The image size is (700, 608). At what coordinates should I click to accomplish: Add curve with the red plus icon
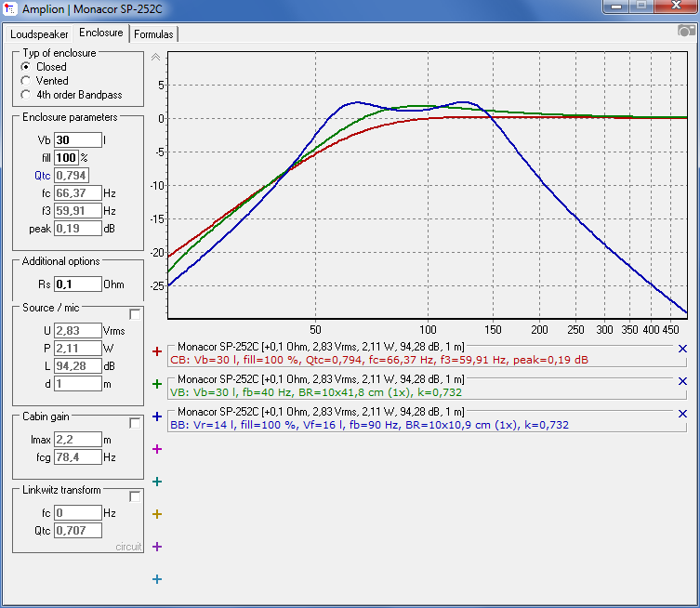point(157,351)
